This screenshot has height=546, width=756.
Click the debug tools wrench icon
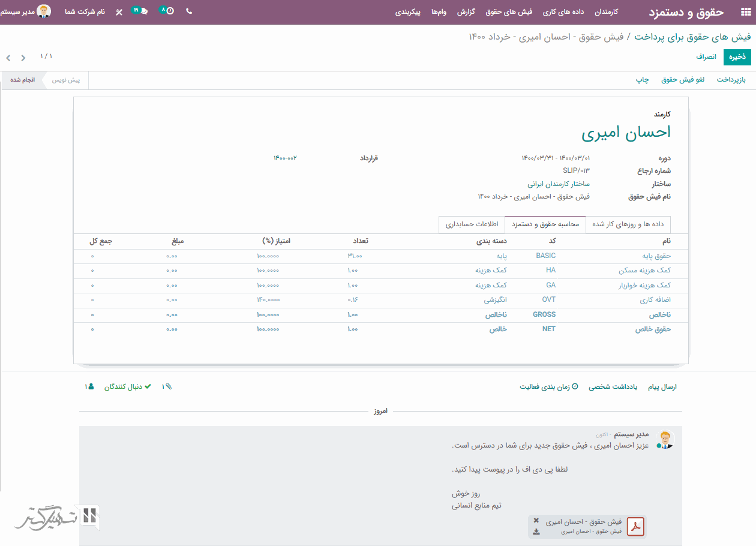[x=119, y=12]
